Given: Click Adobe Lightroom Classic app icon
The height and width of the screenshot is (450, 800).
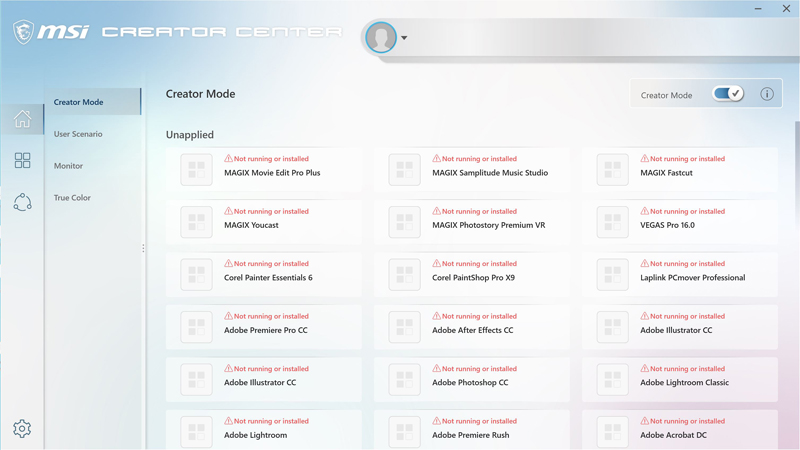Looking at the screenshot, I should tap(613, 380).
